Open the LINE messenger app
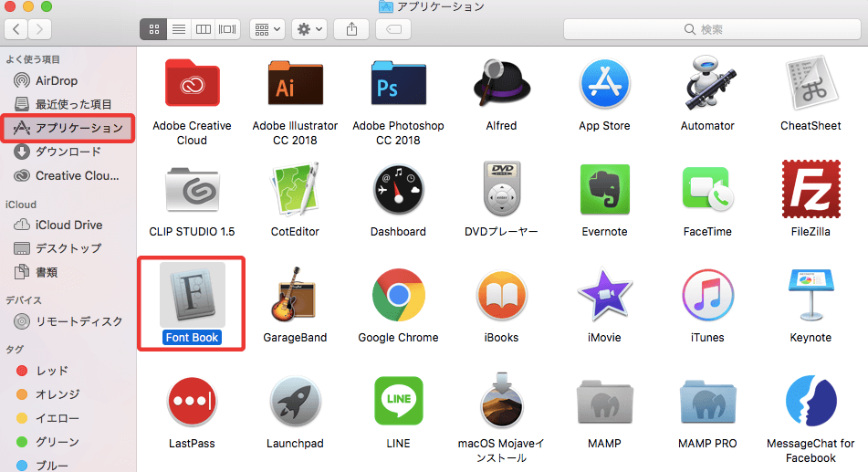 click(398, 401)
